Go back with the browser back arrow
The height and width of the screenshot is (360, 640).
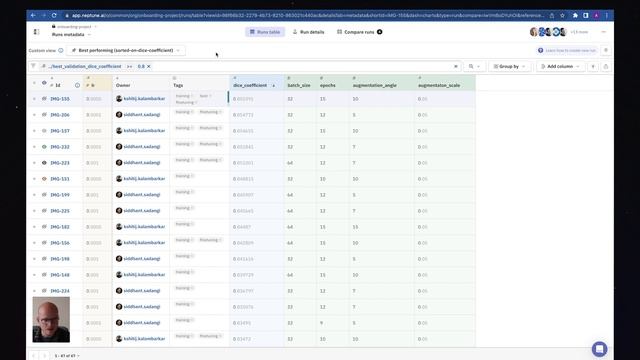click(x=33, y=16)
